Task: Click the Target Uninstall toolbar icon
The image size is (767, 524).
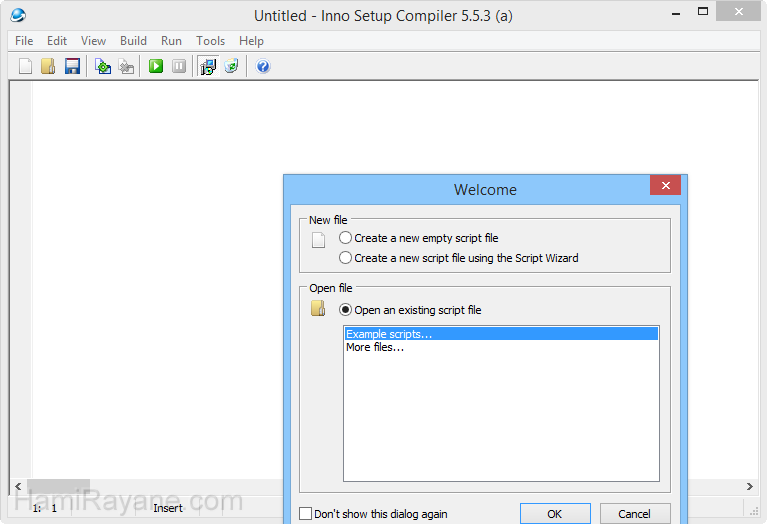Action: tap(231, 66)
